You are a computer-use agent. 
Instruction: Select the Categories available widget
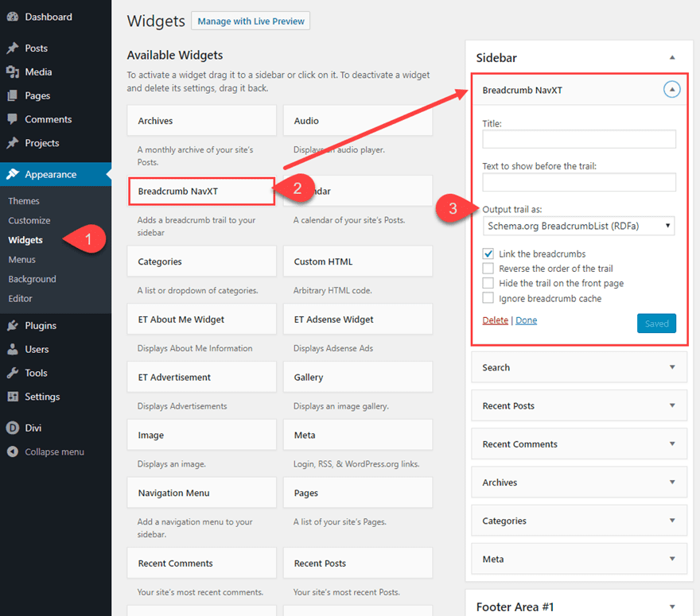[x=202, y=262]
